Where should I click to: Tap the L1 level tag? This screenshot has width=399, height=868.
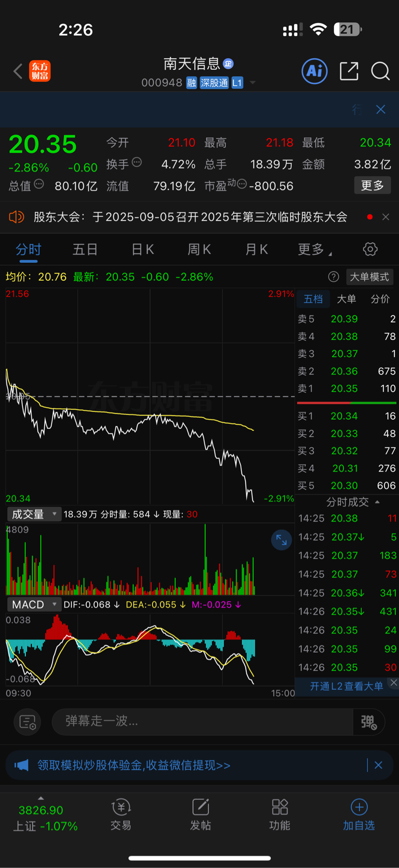click(237, 83)
